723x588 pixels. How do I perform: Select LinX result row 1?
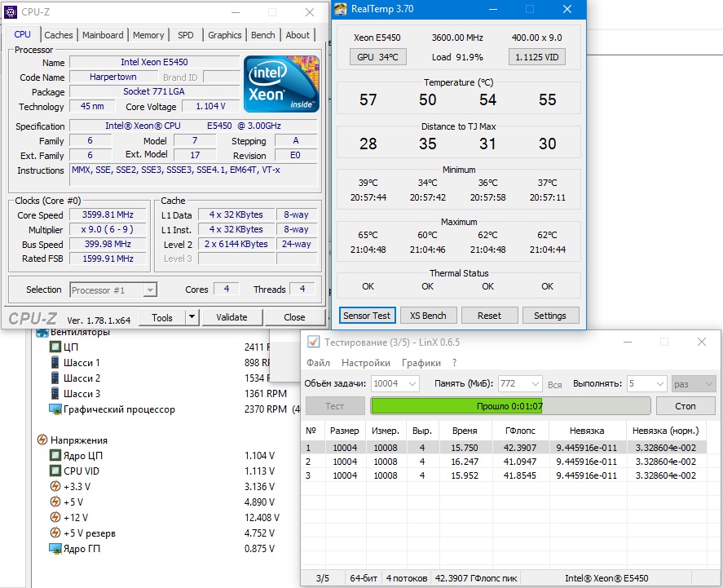coord(504,448)
